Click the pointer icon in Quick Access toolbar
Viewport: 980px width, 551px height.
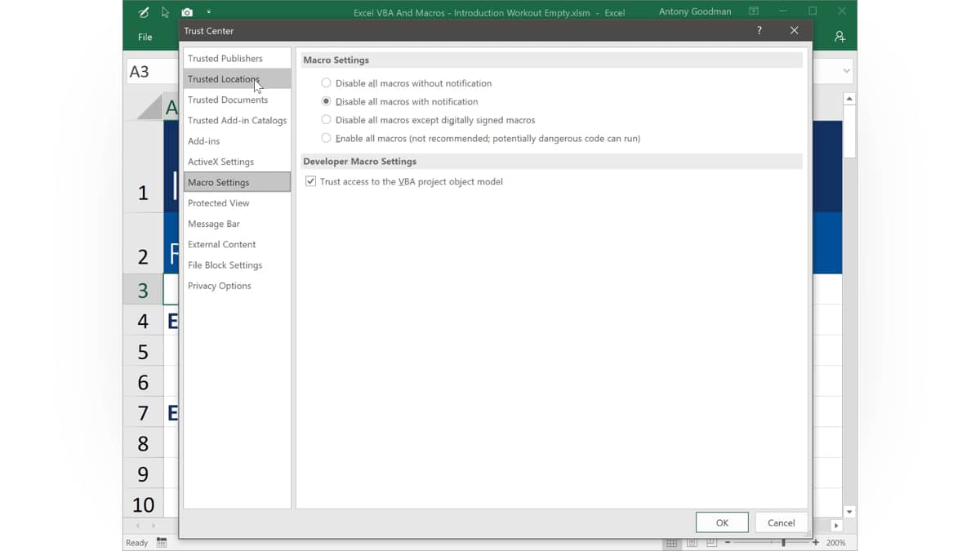click(x=165, y=12)
